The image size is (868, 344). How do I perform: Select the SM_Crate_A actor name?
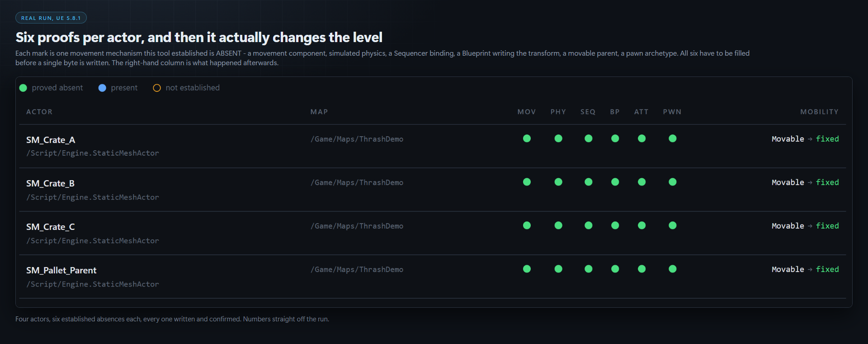51,140
